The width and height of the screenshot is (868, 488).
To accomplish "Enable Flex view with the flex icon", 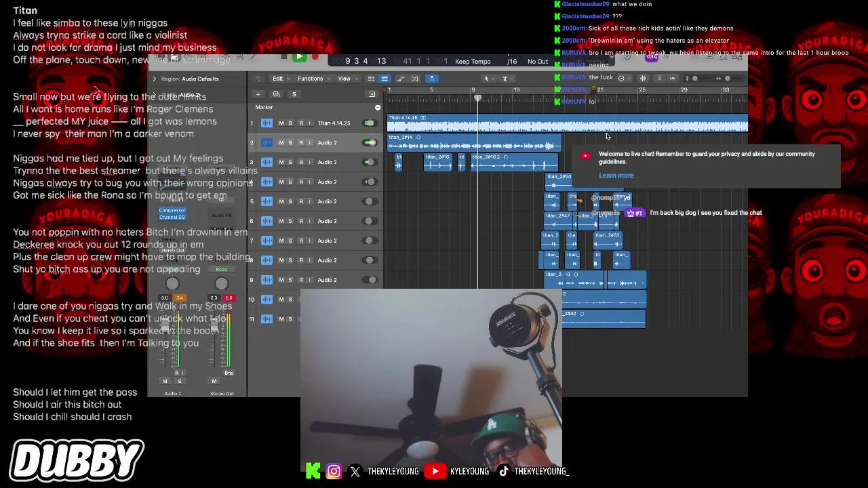I will (x=414, y=79).
